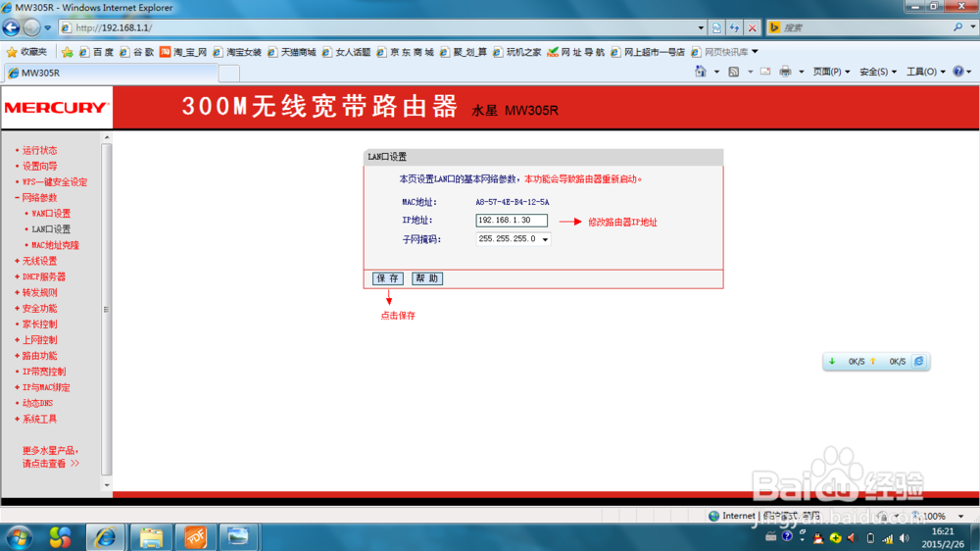Open MAC地址克隆 submenu item

[55, 245]
